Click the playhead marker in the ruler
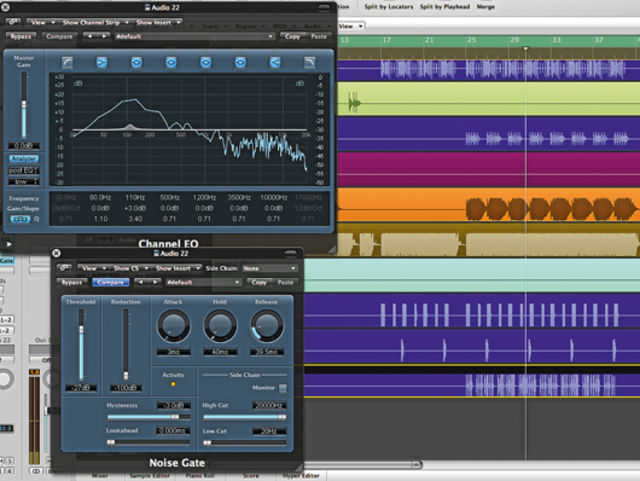 click(526, 49)
